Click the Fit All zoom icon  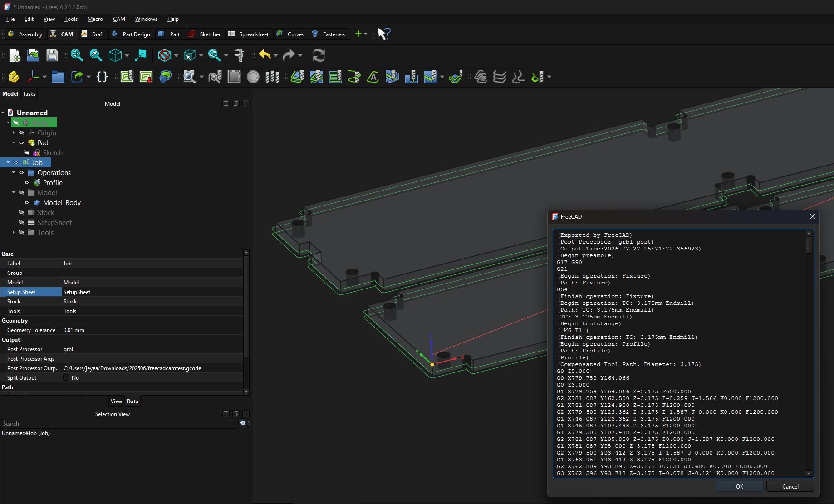(76, 55)
